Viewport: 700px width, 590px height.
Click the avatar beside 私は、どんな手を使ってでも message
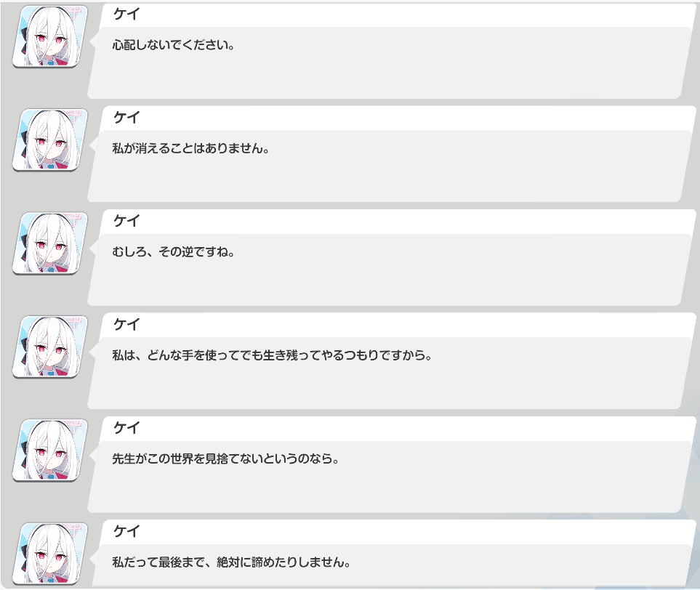point(50,347)
